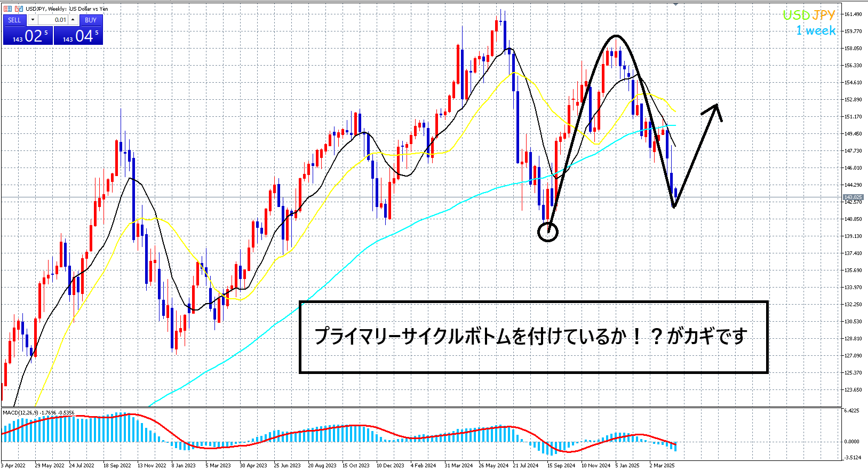Viewport: 868px width, 470px height.
Task: Click the buy price tile showing 143.045
Action: (x=78, y=36)
